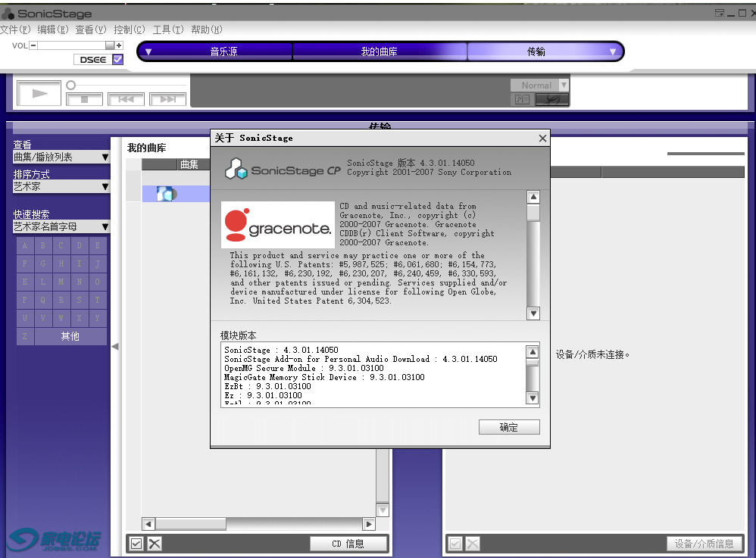
Task: Increase volume with the VOL plus control
Action: coord(118,45)
